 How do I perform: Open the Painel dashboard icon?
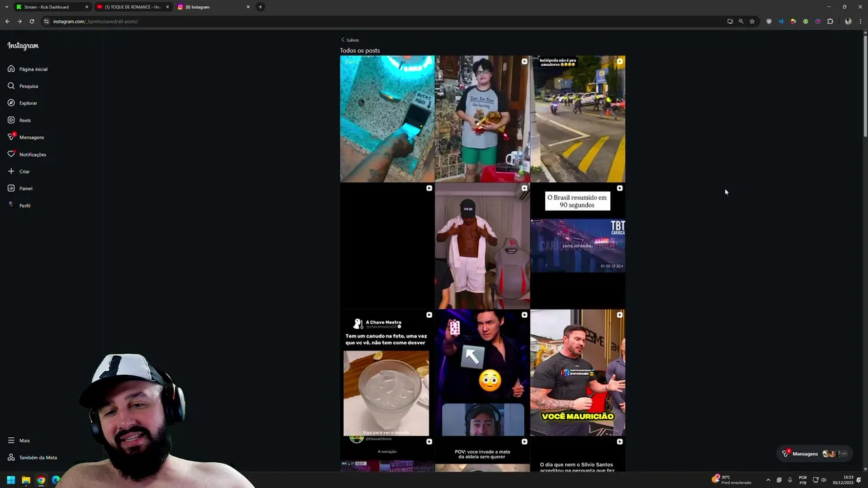click(x=11, y=188)
